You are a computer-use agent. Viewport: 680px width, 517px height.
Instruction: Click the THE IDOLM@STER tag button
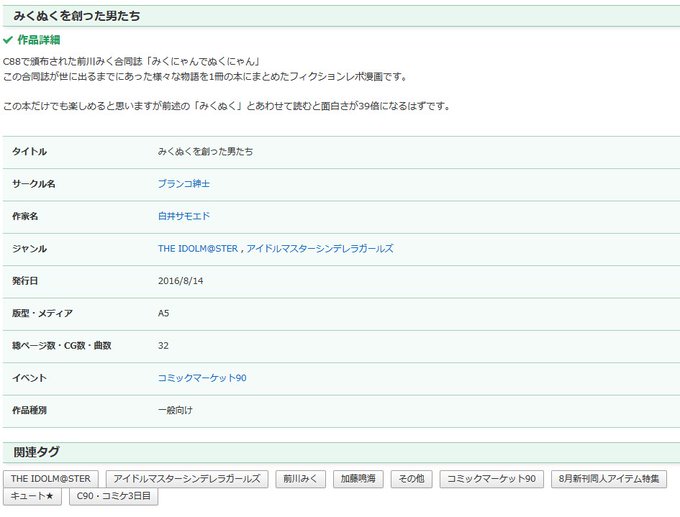(x=51, y=479)
